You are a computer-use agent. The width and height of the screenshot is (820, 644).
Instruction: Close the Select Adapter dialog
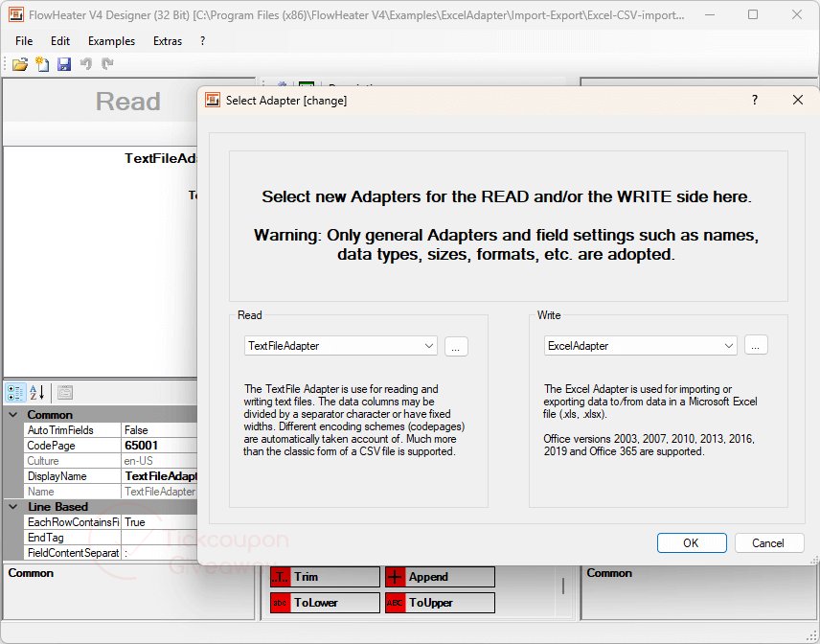[798, 100]
